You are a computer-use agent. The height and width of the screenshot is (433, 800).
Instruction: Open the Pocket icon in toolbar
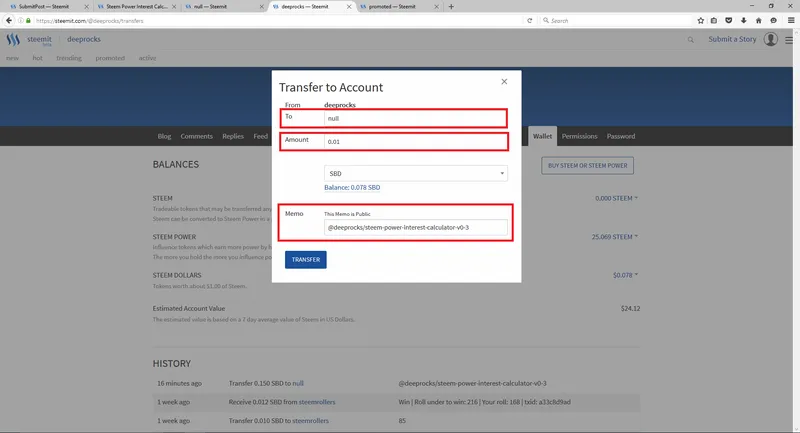(729, 20)
